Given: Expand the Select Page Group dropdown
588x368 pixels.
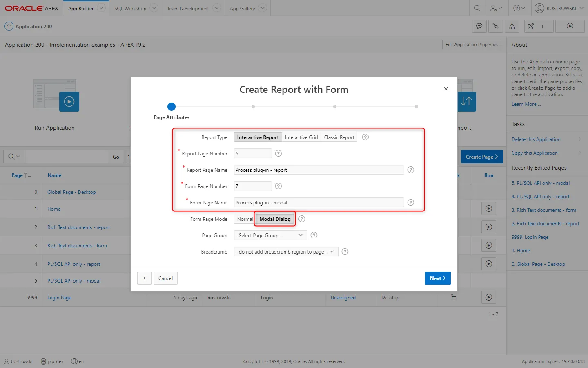Looking at the screenshot, I should (270, 236).
